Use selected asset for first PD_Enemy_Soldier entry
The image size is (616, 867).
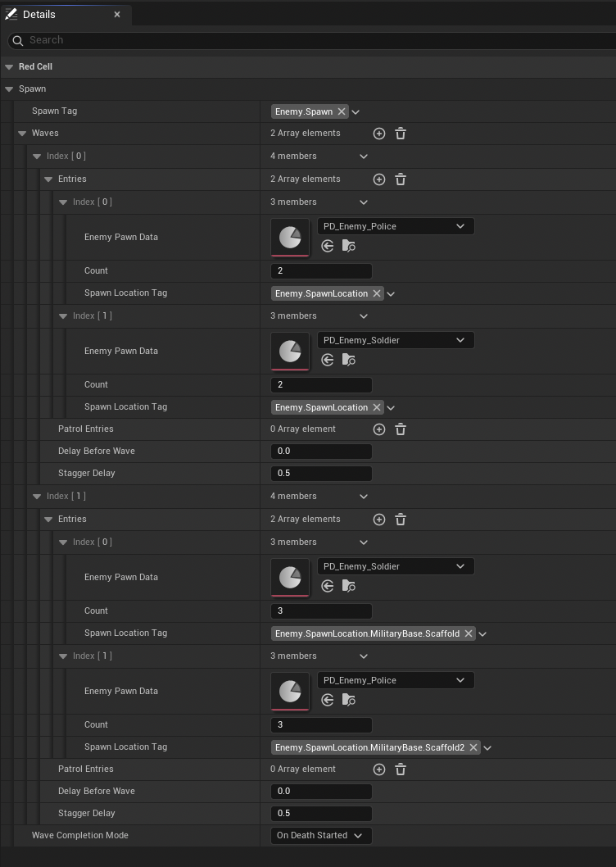(x=328, y=360)
